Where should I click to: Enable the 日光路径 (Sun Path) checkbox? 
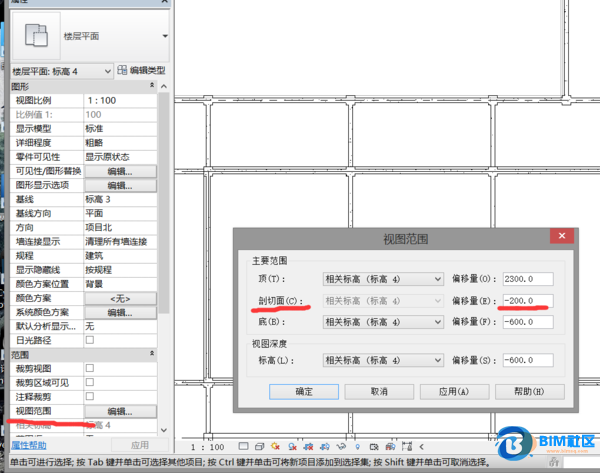pyautogui.click(x=90, y=341)
